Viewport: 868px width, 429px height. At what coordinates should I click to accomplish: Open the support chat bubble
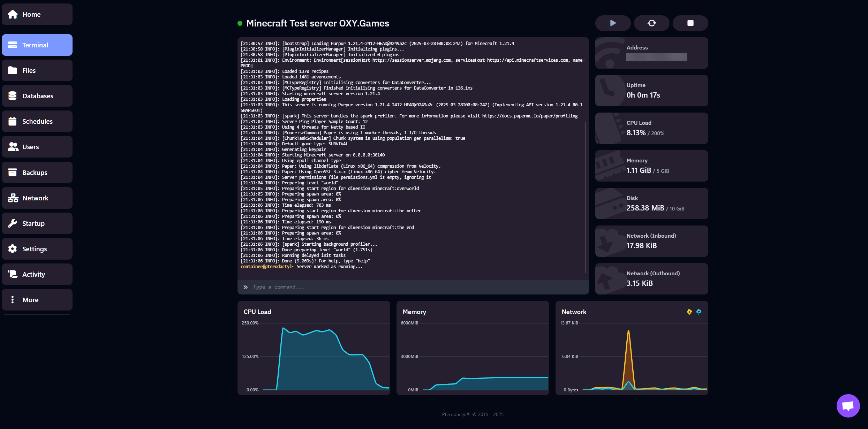click(847, 405)
